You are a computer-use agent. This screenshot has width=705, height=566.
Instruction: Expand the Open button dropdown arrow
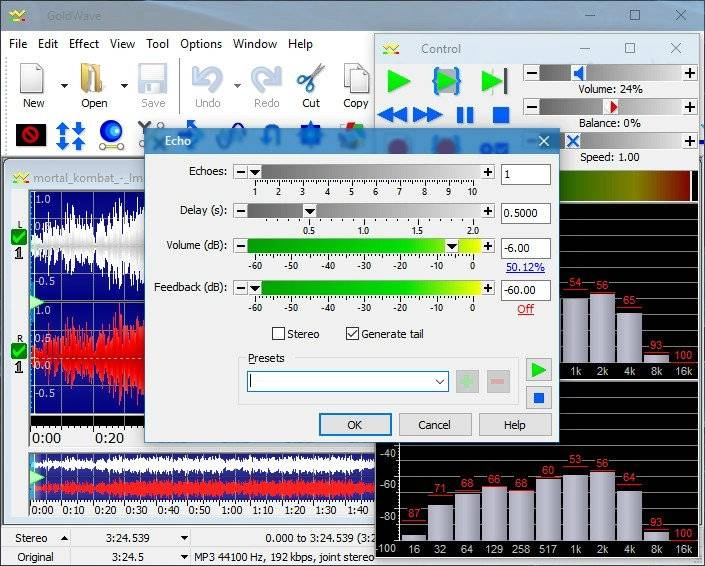tap(124, 85)
